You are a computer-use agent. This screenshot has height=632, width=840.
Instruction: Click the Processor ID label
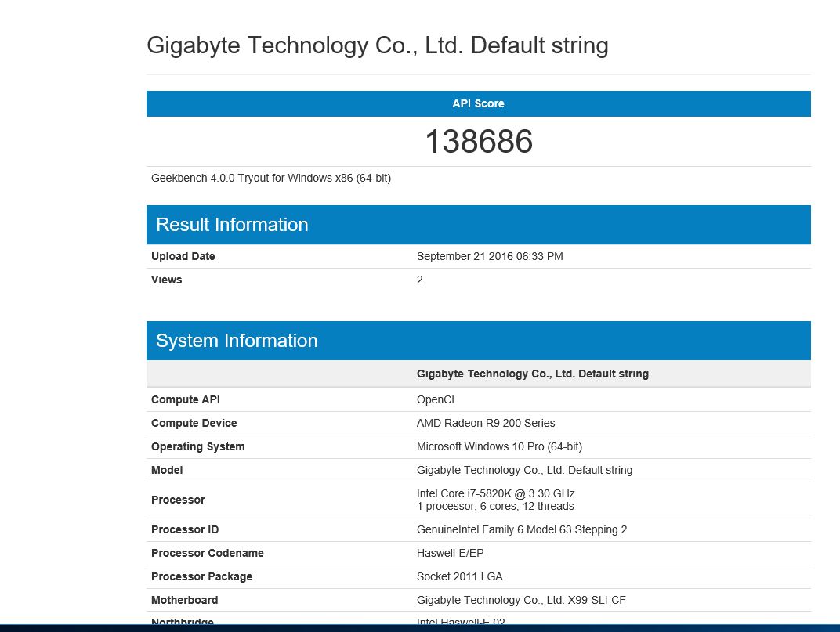(185, 529)
